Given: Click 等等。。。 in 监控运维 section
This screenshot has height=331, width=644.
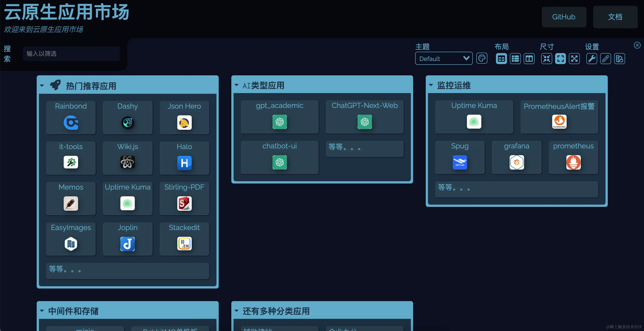Looking at the screenshot, I should click(x=516, y=189).
